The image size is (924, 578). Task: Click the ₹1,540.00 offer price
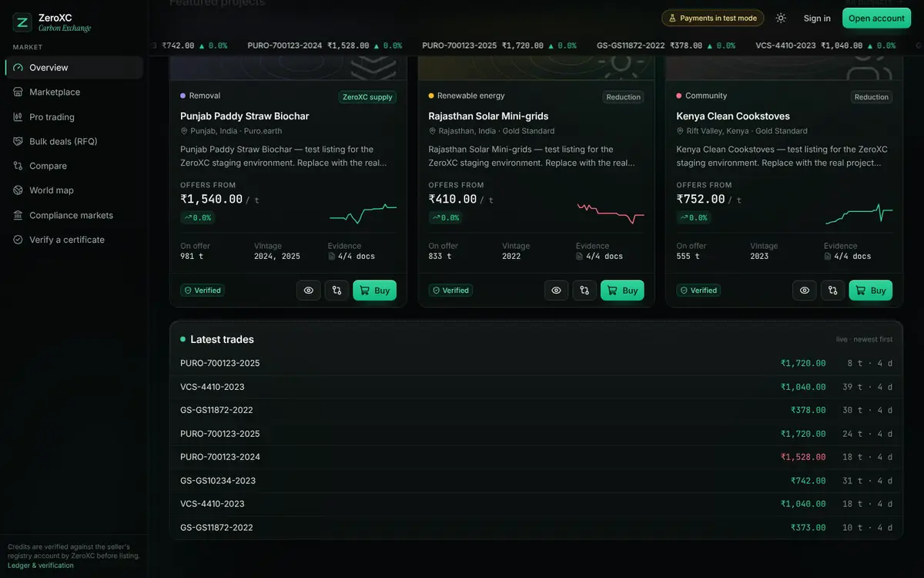tap(212, 199)
